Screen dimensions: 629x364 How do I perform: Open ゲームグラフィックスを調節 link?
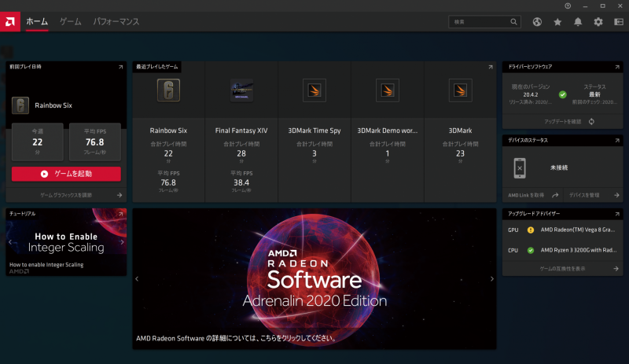pyautogui.click(x=66, y=195)
